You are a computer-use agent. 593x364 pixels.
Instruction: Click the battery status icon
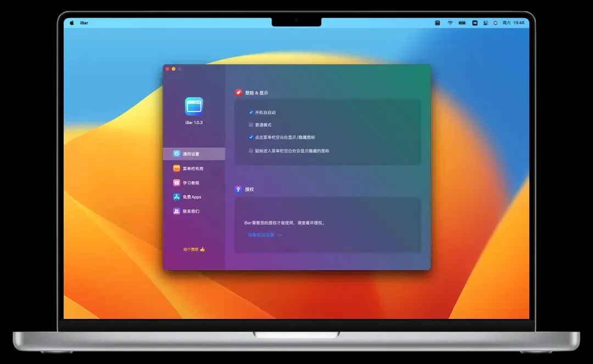pyautogui.click(x=462, y=23)
